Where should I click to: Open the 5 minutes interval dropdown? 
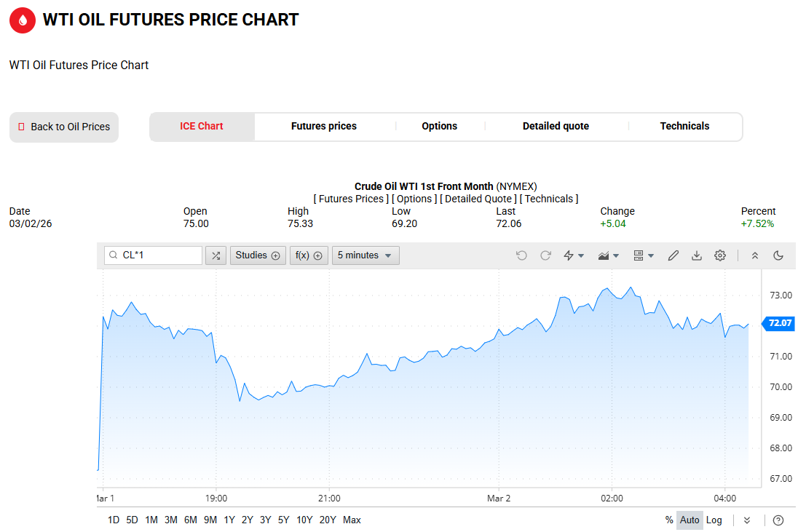click(x=366, y=255)
